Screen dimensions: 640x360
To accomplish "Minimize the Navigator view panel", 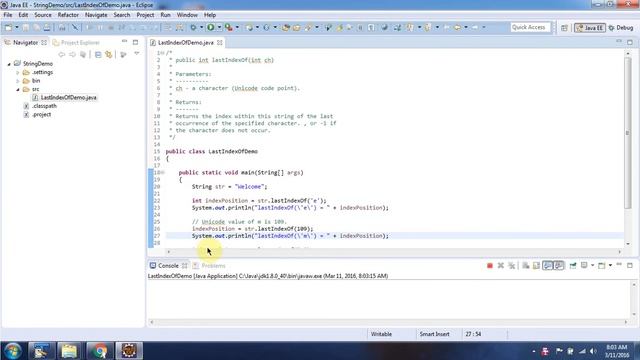I will tap(124, 42).
